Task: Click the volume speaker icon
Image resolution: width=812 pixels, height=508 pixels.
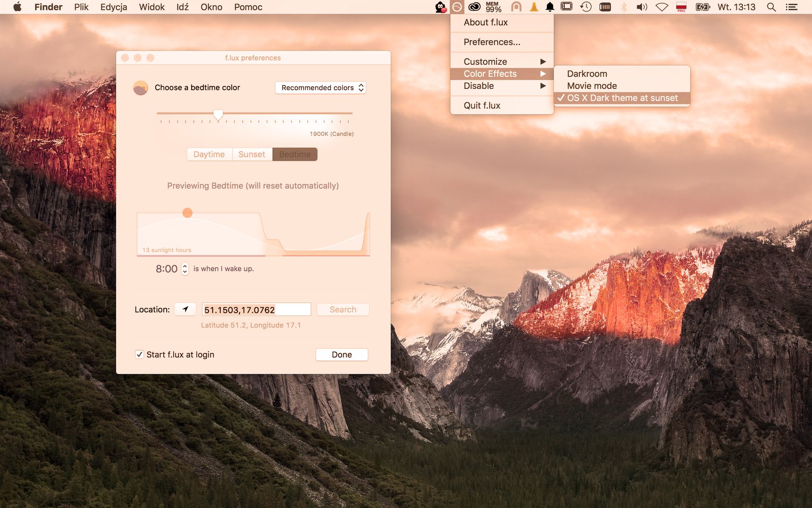Action: (642, 7)
